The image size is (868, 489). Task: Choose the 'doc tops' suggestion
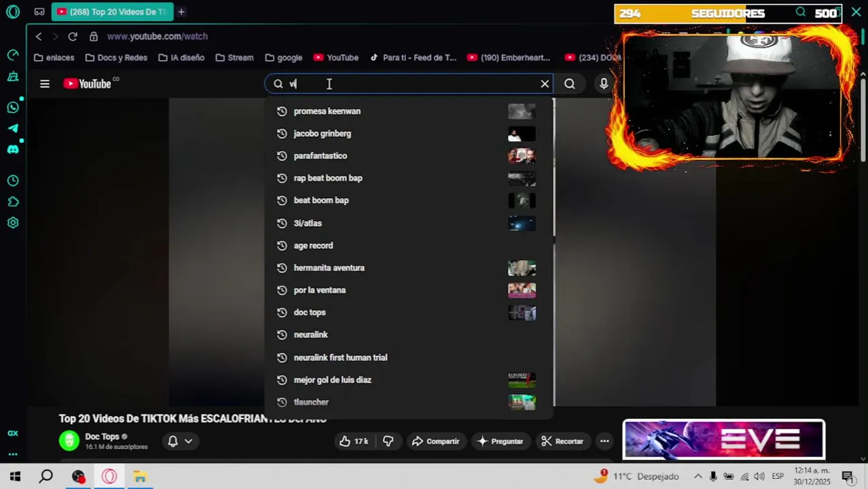pyautogui.click(x=409, y=312)
